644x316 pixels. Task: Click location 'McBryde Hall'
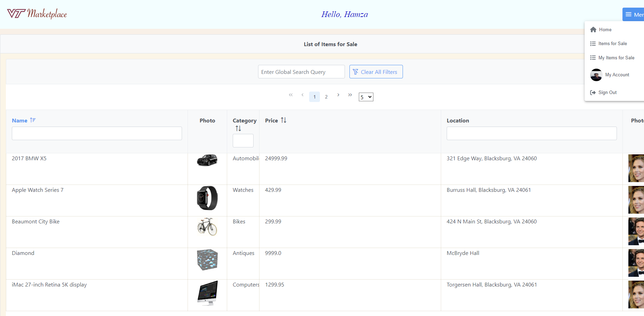click(463, 253)
